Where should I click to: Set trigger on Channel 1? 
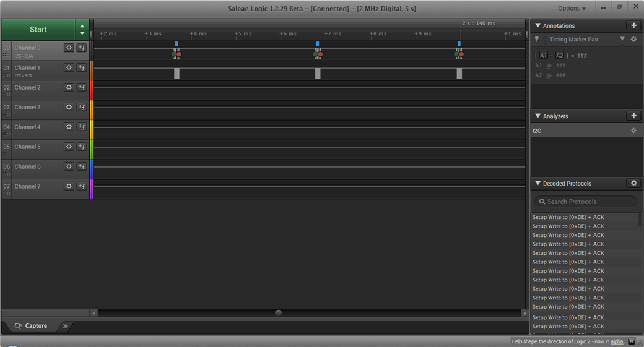point(82,67)
